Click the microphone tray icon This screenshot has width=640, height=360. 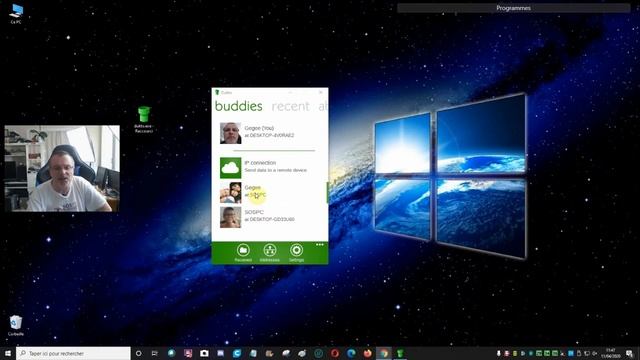click(499, 353)
